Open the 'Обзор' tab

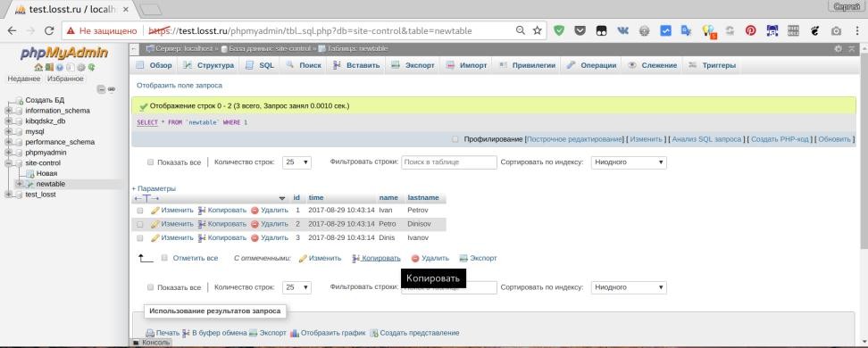coord(154,65)
